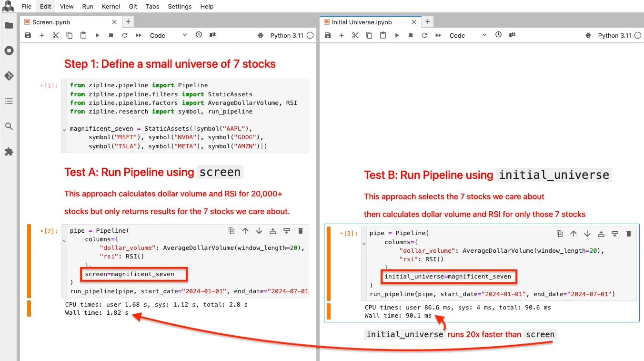Open the Tabs menu
The width and height of the screenshot is (644, 361).
tap(152, 7)
